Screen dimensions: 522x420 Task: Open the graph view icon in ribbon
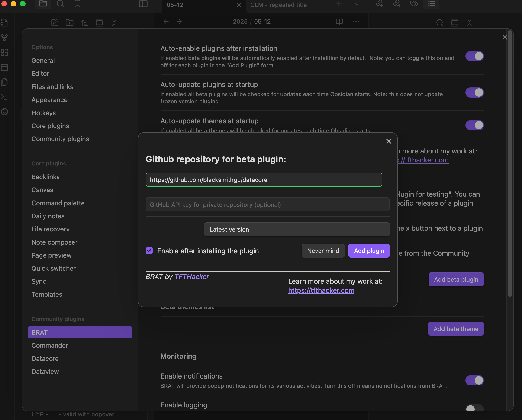coord(4,38)
